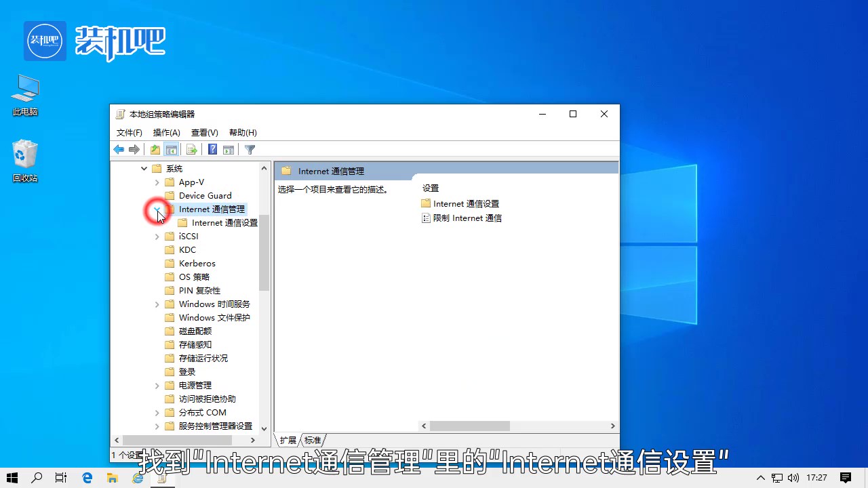Select the Up one level folder icon
The height and width of the screenshot is (488, 868).
pyautogui.click(x=154, y=149)
